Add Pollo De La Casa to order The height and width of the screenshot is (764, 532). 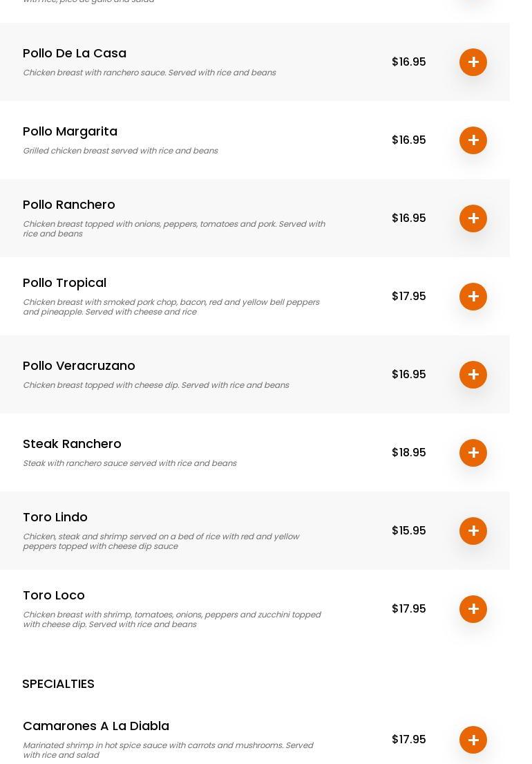pyautogui.click(x=473, y=62)
